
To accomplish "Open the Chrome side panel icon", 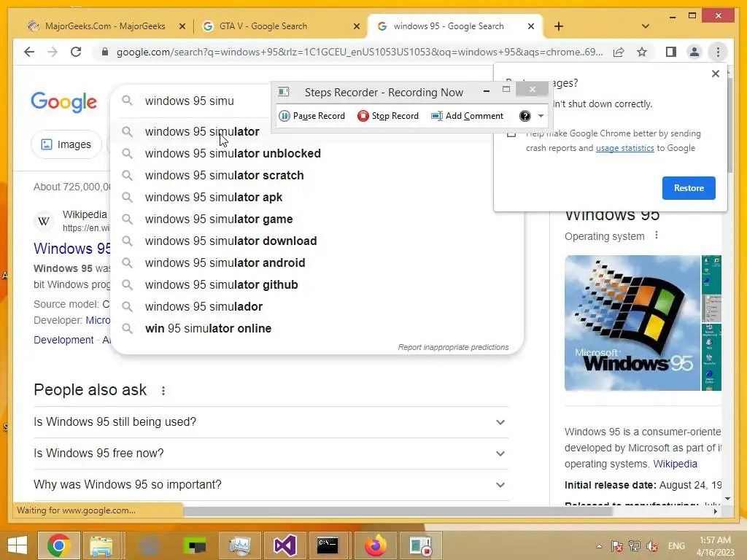I will click(671, 52).
